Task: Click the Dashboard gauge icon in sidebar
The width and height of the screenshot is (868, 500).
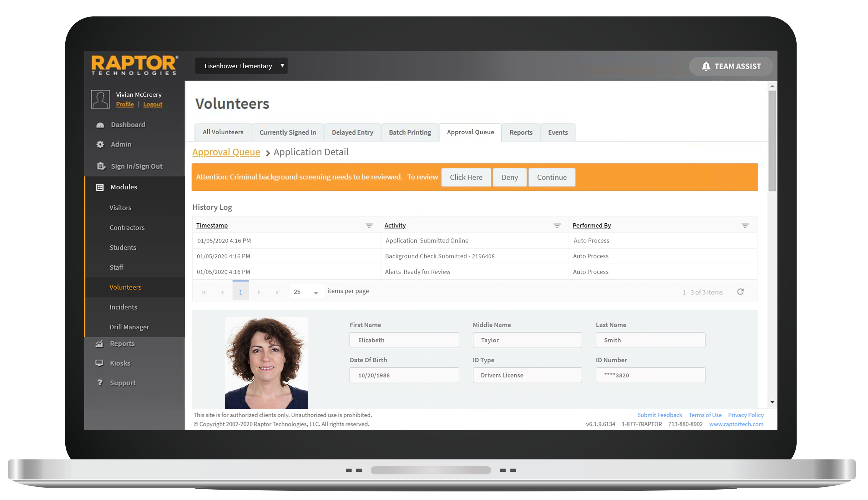Action: pos(100,125)
